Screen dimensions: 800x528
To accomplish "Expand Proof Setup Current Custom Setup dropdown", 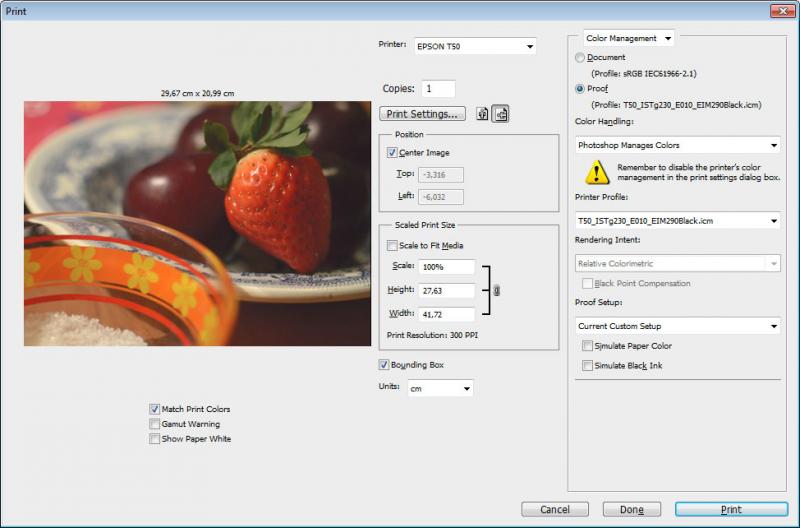I will 678,326.
